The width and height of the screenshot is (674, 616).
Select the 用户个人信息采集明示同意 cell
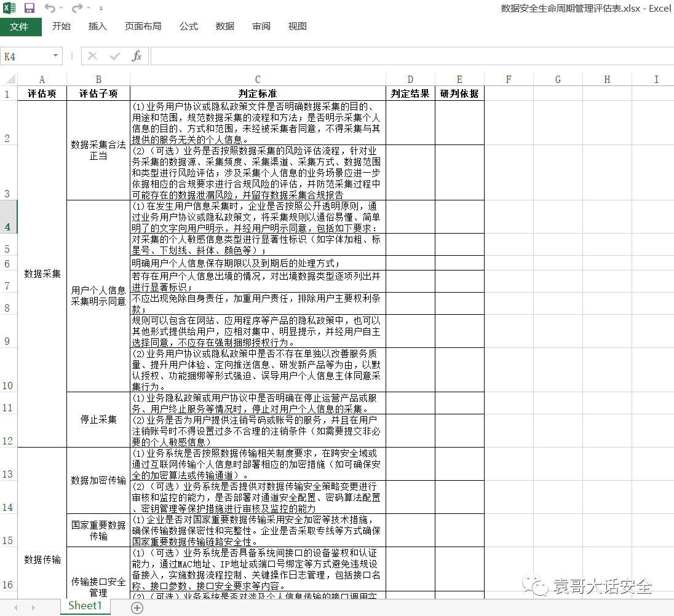[x=98, y=296]
